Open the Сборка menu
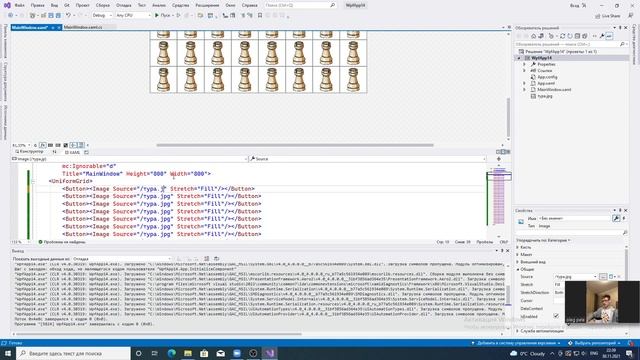640x360 pixels. [103, 5]
